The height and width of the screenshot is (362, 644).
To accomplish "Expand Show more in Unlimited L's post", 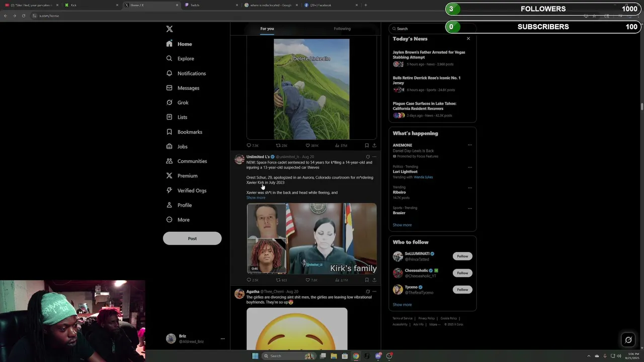I will point(256,198).
